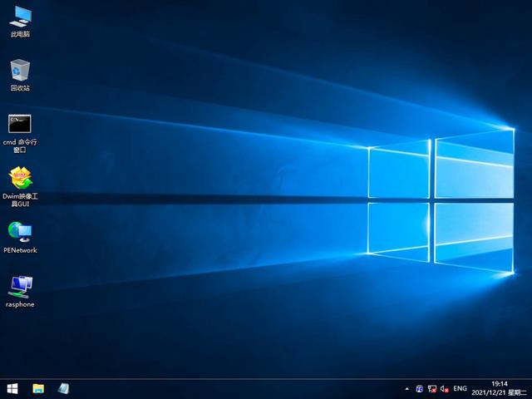Open the notebook-style app pinned on the taskbar
This screenshot has width=532, height=399.
[63, 389]
